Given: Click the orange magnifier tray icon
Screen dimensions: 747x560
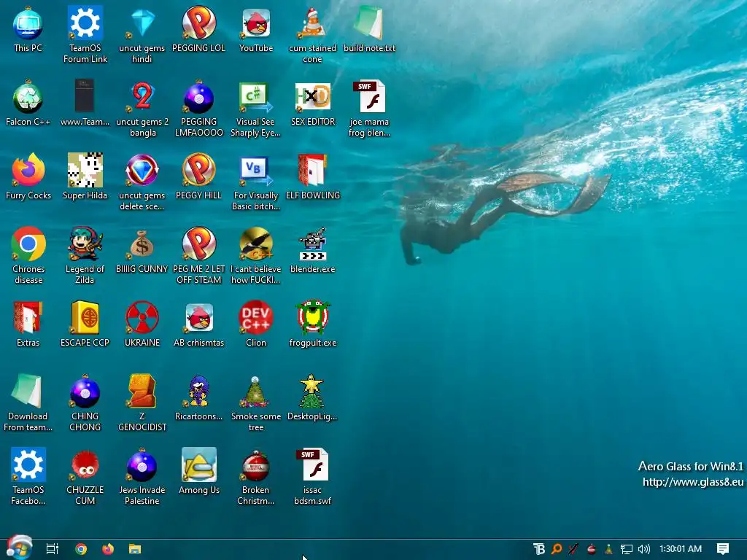Looking at the screenshot, I should click(x=556, y=549).
